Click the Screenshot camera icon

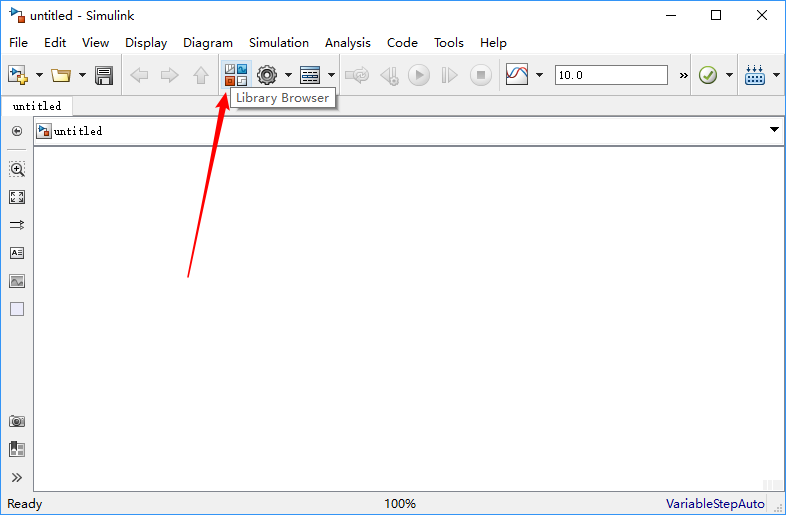pos(17,421)
